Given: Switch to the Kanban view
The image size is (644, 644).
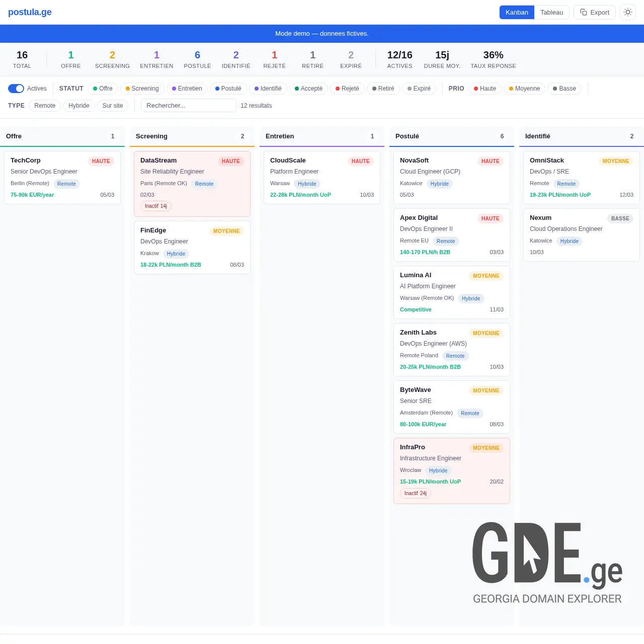Looking at the screenshot, I should [x=517, y=12].
